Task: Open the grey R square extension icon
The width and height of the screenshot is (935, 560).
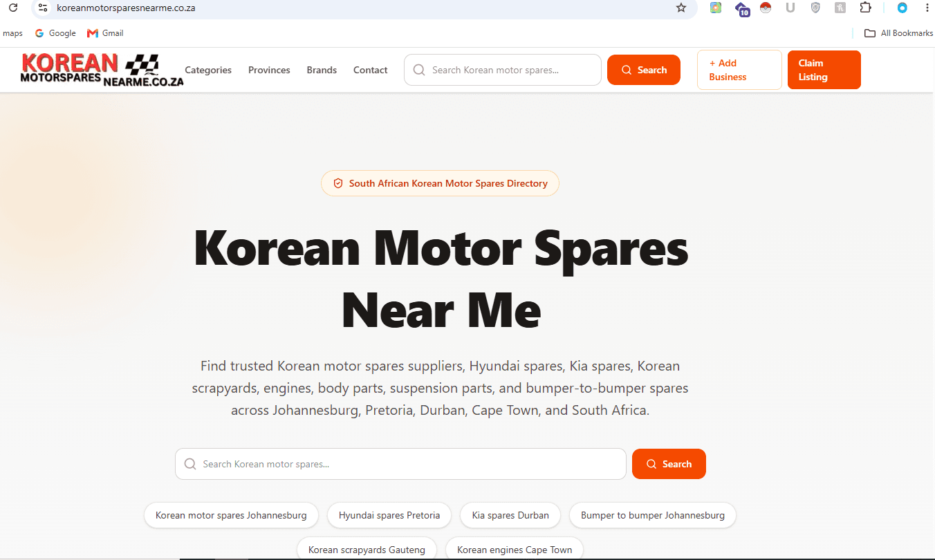Action: [840, 8]
